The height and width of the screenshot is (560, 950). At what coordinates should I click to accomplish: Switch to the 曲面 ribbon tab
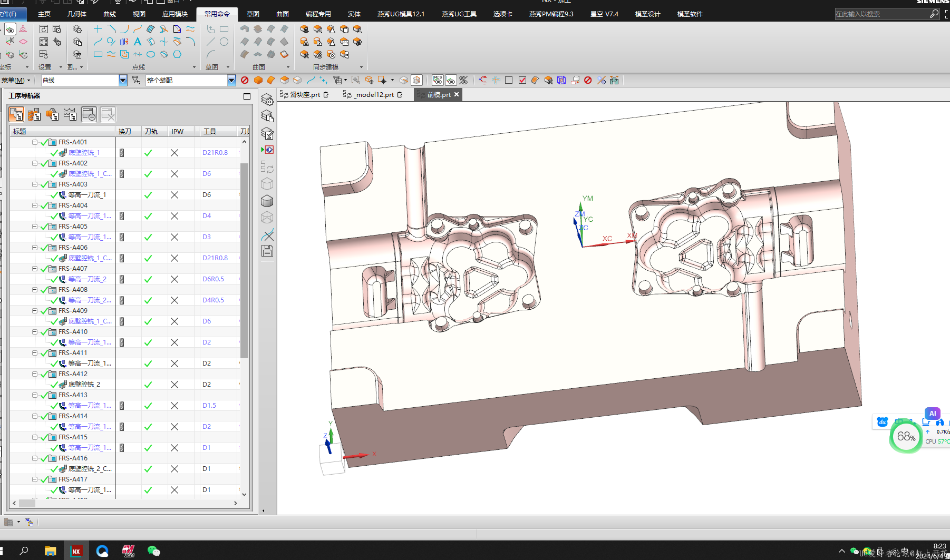(283, 14)
